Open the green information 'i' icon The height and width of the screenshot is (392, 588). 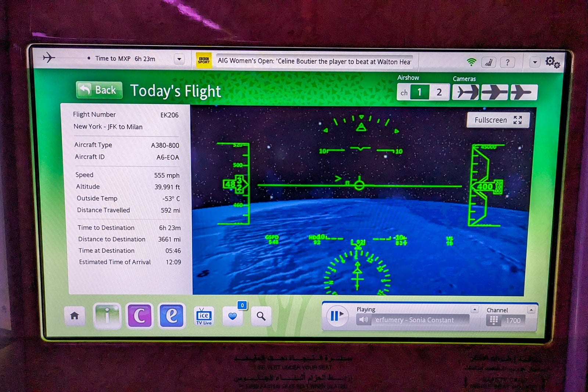click(107, 316)
